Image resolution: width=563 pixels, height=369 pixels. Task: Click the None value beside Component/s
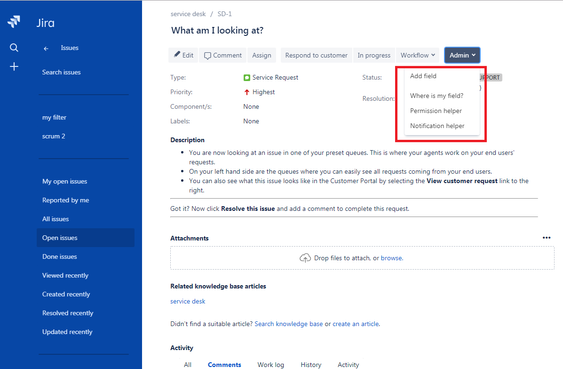pyautogui.click(x=251, y=107)
